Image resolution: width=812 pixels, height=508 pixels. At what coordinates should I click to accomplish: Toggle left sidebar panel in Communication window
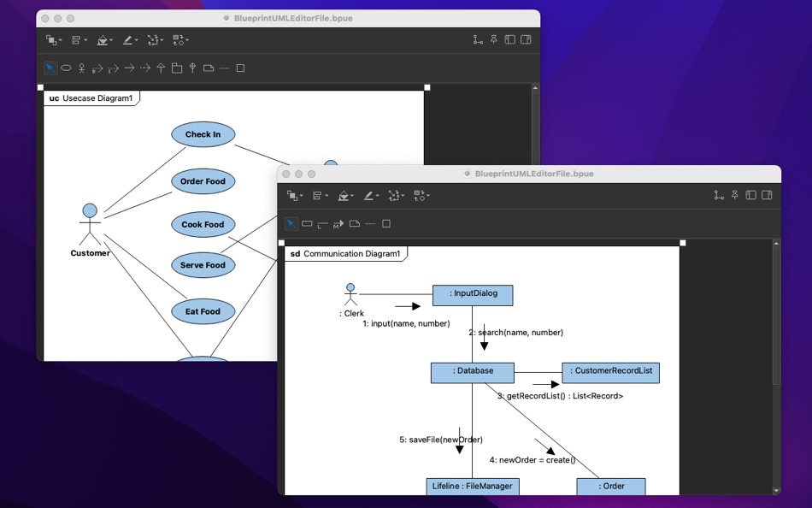pyautogui.click(x=750, y=195)
